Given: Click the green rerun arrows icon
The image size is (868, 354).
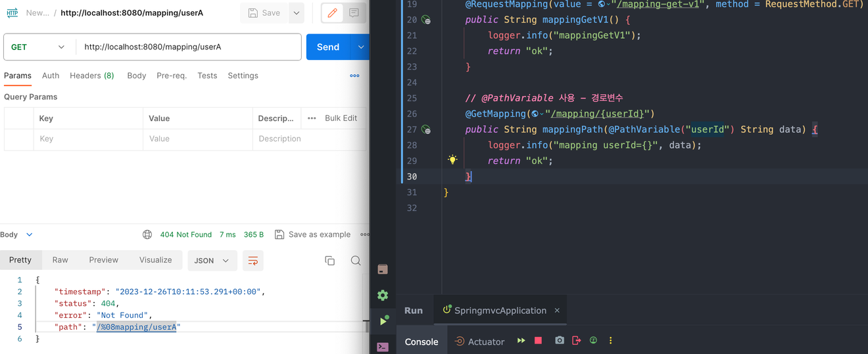Looking at the screenshot, I should tap(521, 341).
